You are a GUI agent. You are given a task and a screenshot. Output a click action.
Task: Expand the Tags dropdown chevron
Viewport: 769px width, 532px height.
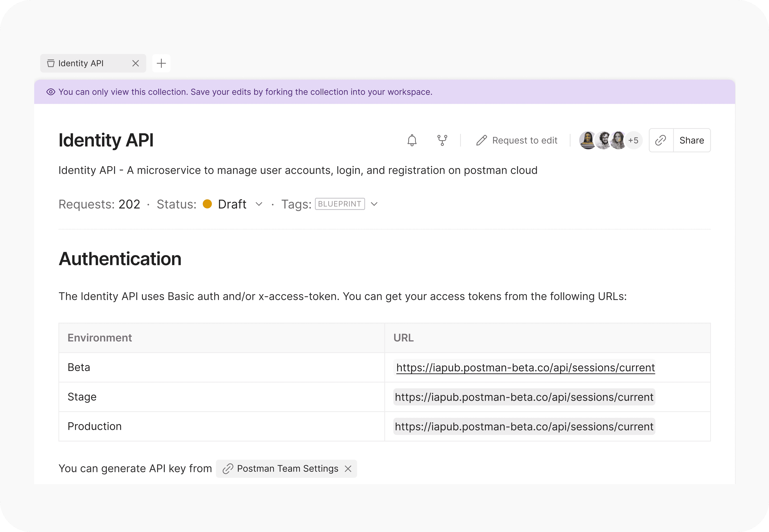click(x=374, y=204)
